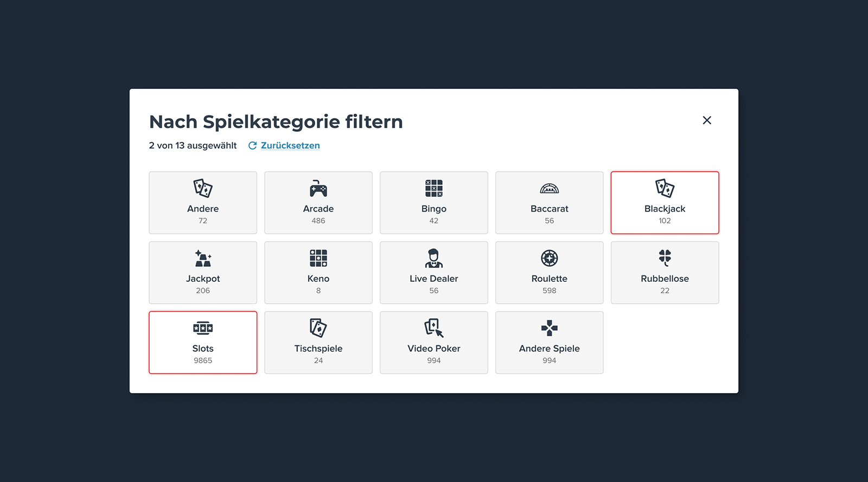
Task: Click the Rubbellose clover icon
Action: (x=665, y=258)
